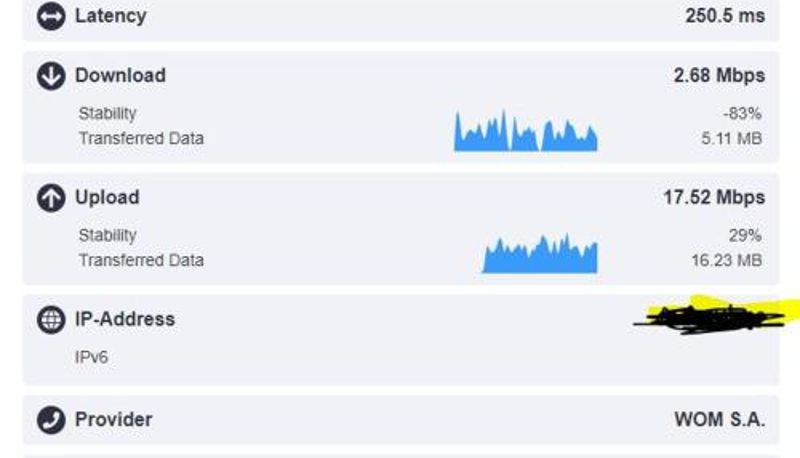
Task: Select the Latency row label
Action: tap(110, 16)
